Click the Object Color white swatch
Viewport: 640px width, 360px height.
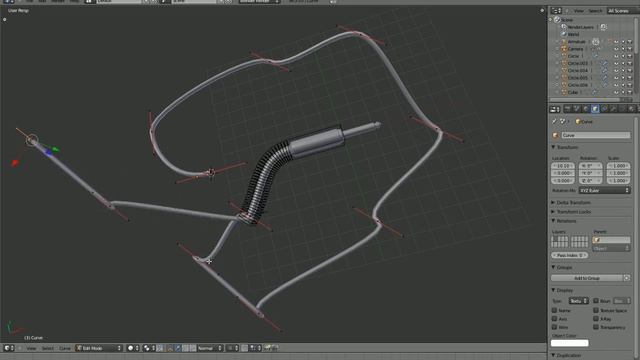(x=569, y=343)
